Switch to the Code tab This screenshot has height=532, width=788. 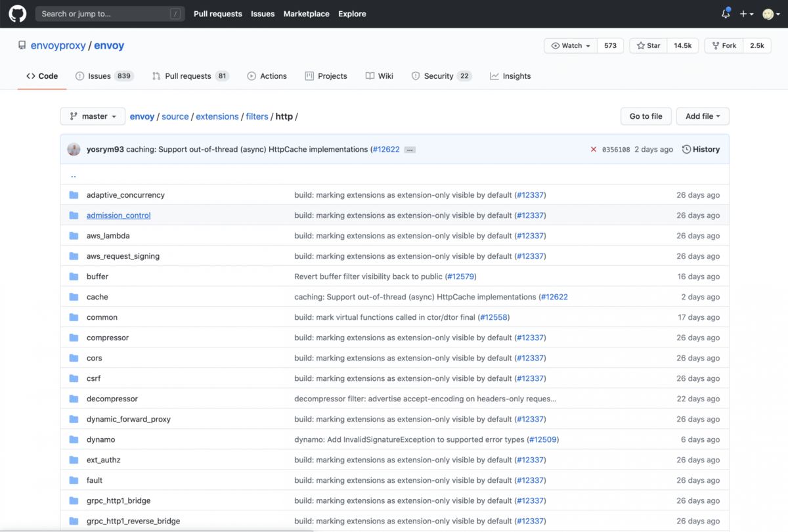click(42, 76)
